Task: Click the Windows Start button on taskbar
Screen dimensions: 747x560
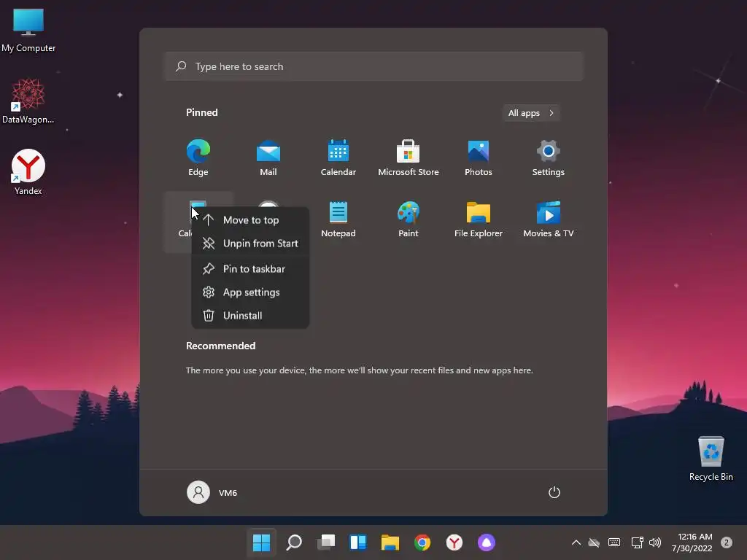Action: (262, 542)
